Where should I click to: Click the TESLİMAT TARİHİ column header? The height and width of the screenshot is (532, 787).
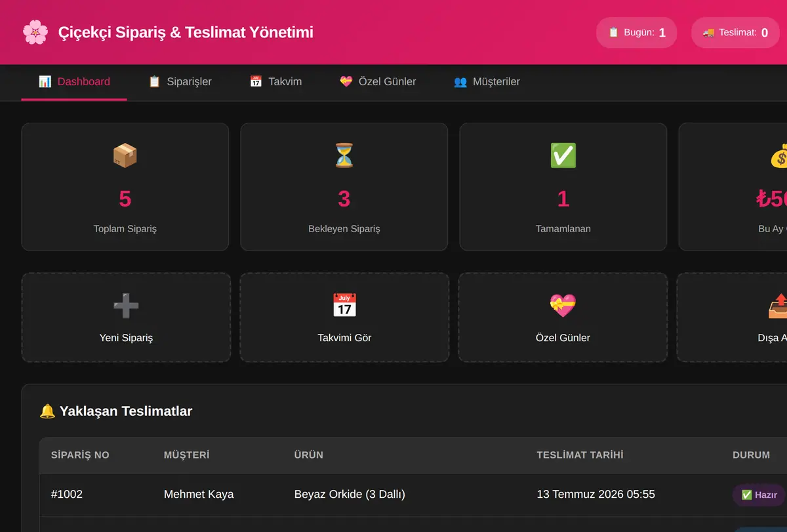click(580, 455)
